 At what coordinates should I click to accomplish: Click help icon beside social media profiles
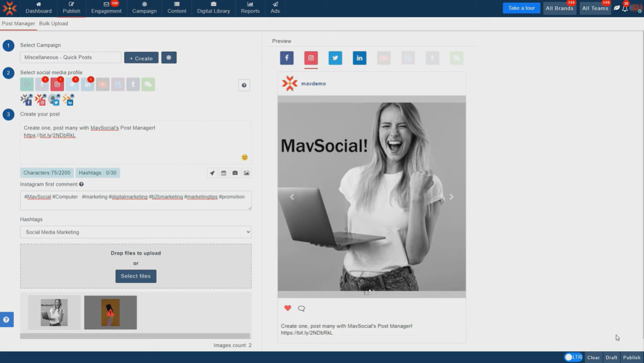244,85
